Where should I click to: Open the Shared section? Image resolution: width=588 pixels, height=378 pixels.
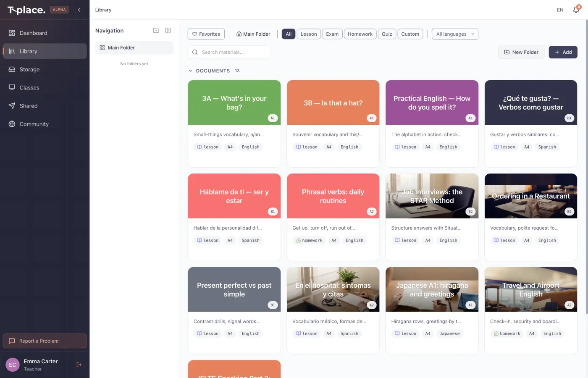click(x=45, y=106)
